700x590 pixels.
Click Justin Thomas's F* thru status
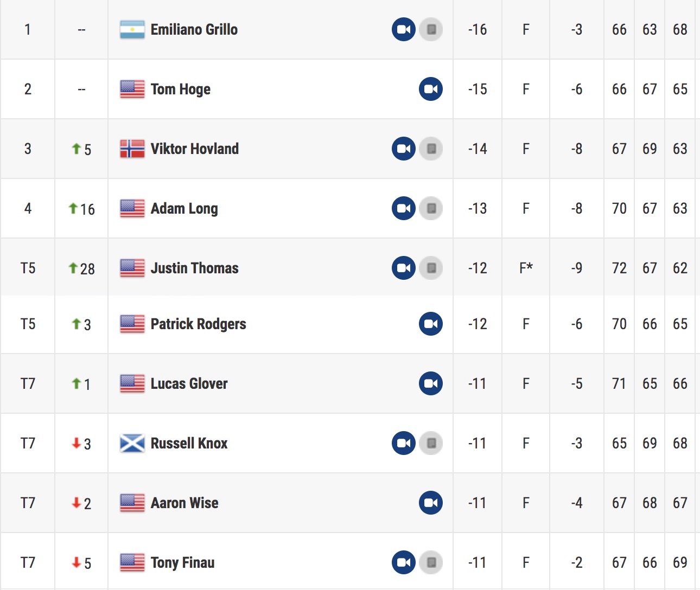526,268
